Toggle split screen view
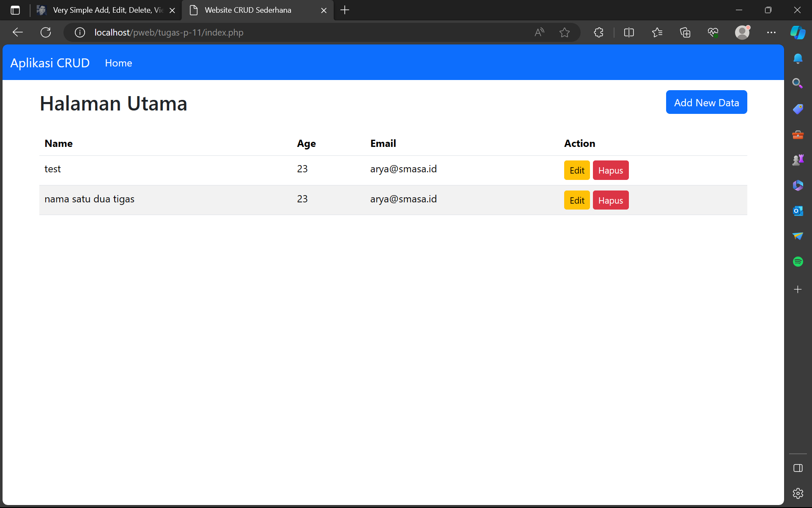This screenshot has height=508, width=812. coord(629,33)
